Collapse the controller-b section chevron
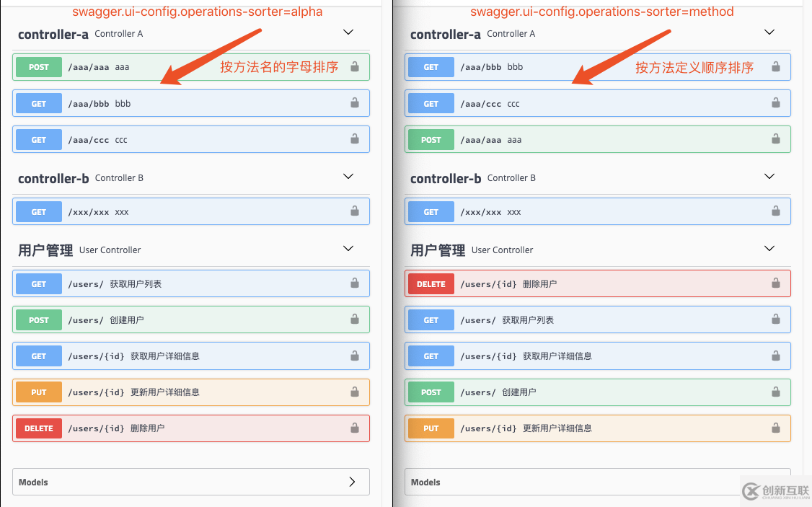 tap(348, 176)
